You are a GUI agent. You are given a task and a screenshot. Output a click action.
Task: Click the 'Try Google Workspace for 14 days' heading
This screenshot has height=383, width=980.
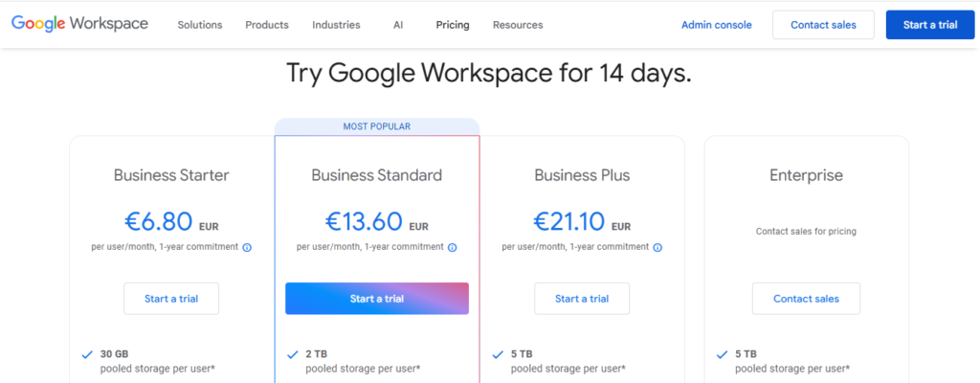(489, 73)
